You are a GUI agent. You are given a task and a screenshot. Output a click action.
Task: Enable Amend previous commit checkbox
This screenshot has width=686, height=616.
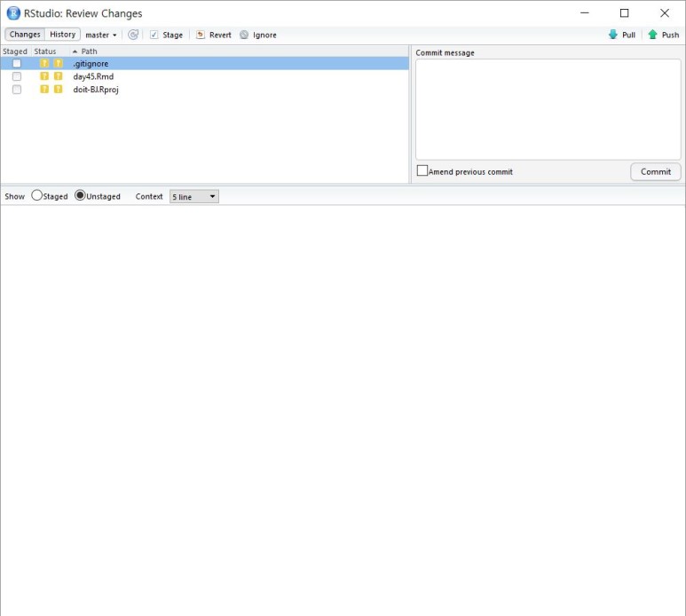pos(422,170)
